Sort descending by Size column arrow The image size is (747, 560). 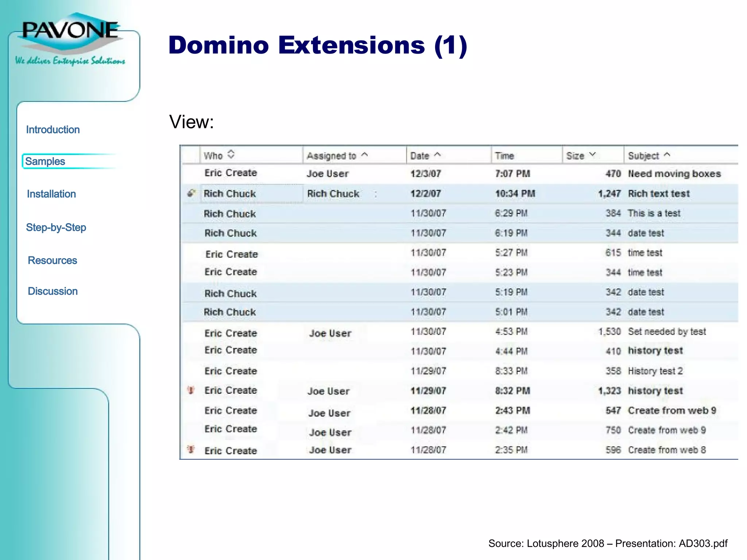pyautogui.click(x=592, y=155)
